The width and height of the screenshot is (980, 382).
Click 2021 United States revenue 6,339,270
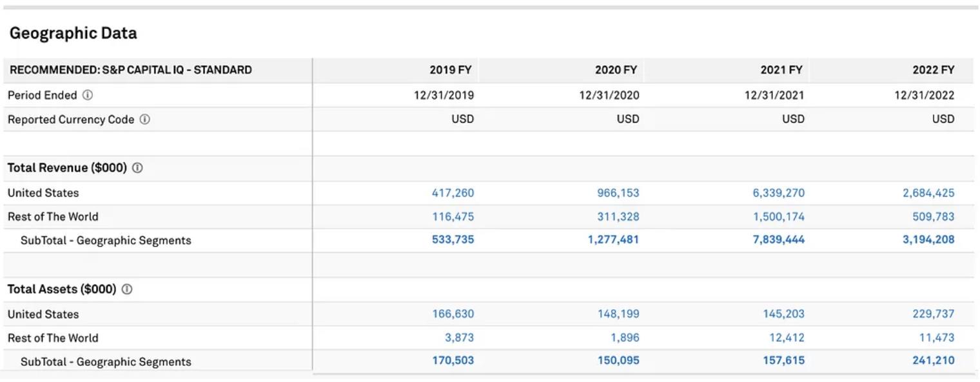click(x=777, y=192)
